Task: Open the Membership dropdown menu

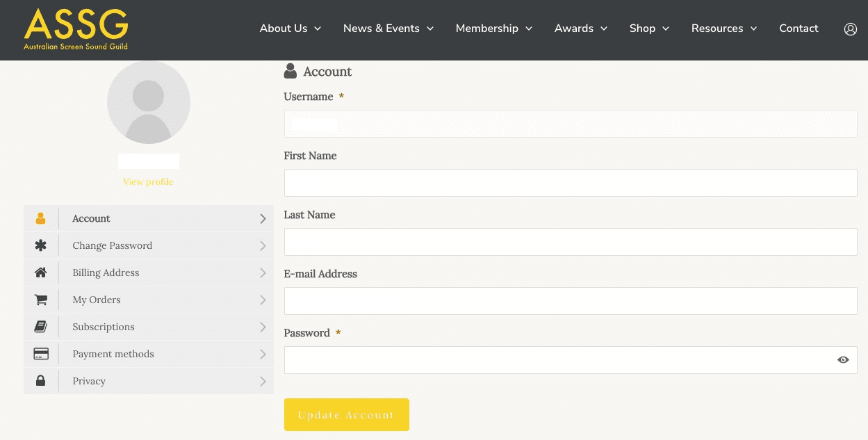Action: click(x=493, y=28)
